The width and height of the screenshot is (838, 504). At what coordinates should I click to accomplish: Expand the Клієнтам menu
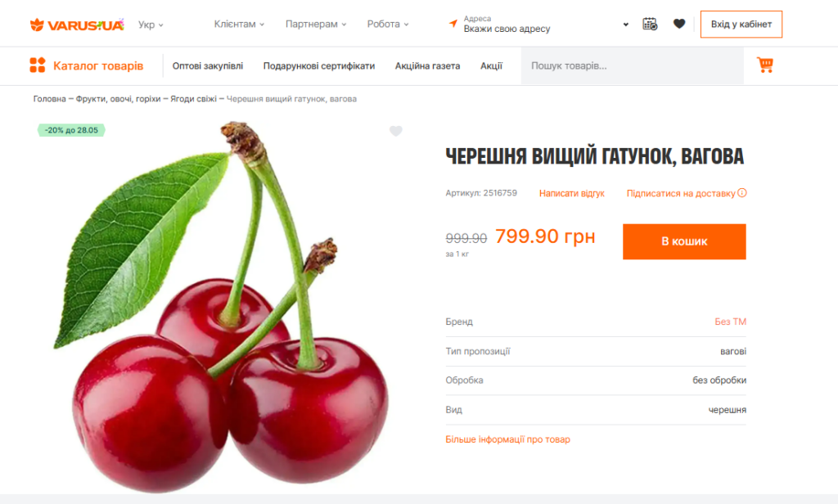tap(239, 24)
